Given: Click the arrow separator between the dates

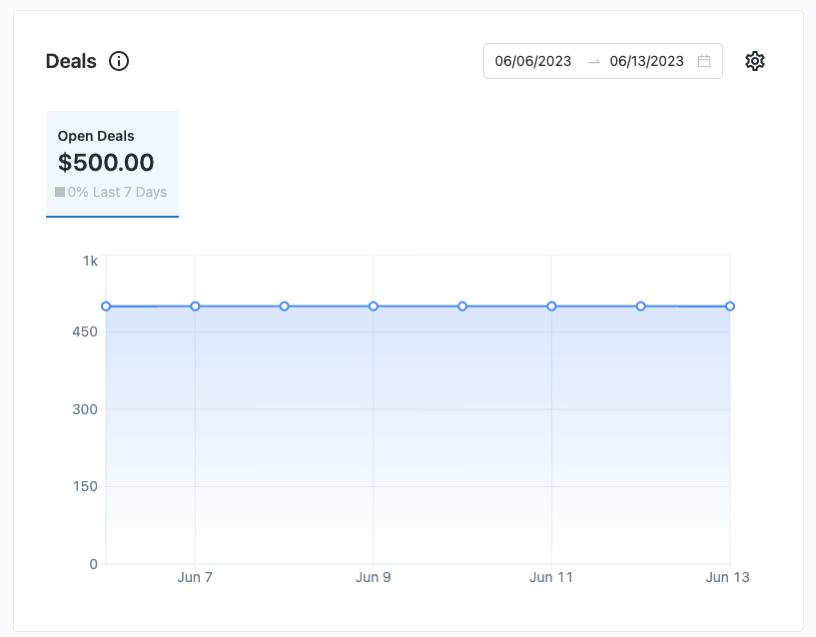Looking at the screenshot, I should tap(594, 61).
